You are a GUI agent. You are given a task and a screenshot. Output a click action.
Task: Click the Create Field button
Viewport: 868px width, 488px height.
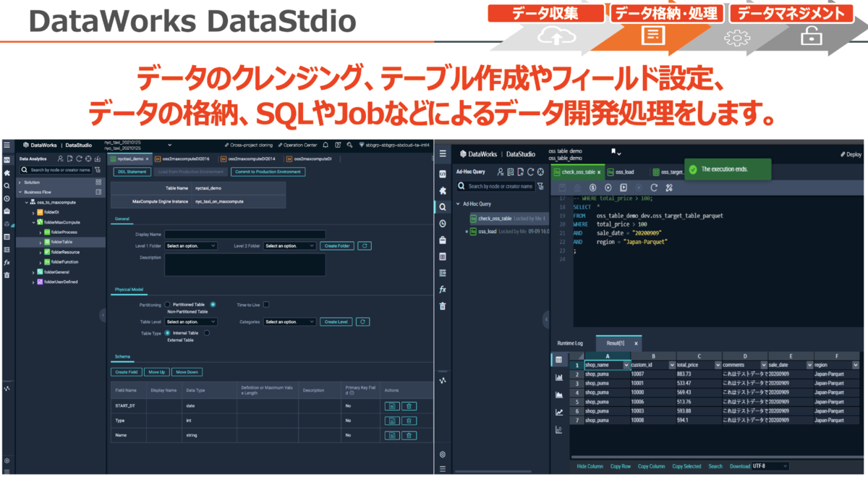click(126, 372)
